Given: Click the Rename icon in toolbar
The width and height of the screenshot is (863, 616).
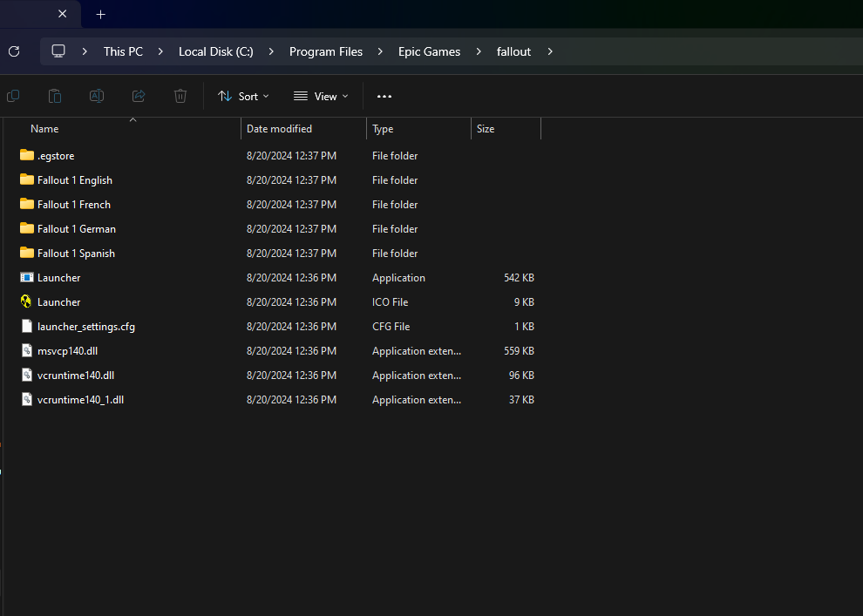Looking at the screenshot, I should [x=96, y=96].
